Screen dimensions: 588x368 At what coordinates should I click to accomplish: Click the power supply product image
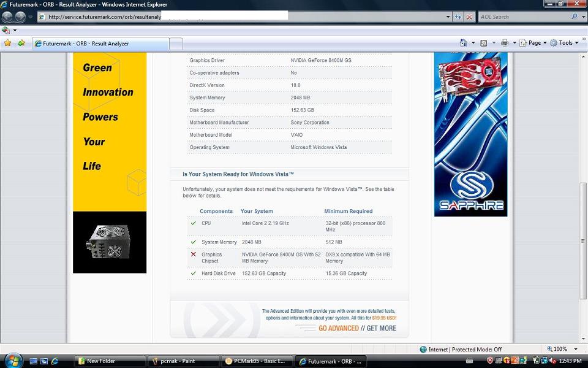coord(110,242)
